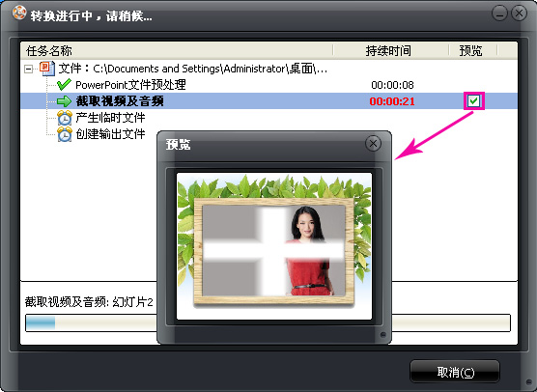Click the preview window resize grip
The width and height of the screenshot is (537, 392).
[x=382, y=334]
